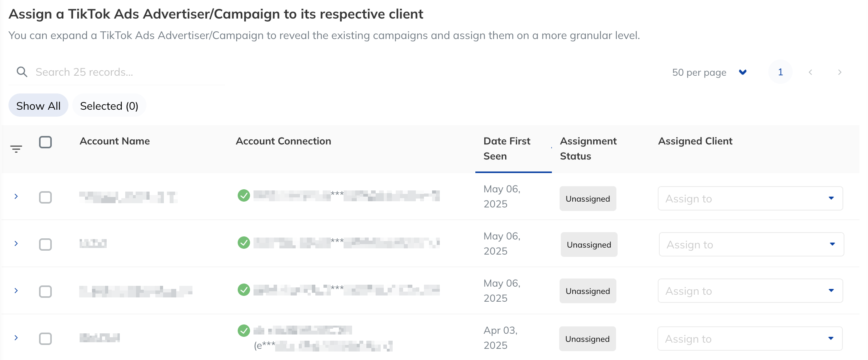
Task: Click green connection checkmark in first row
Action: click(x=244, y=195)
